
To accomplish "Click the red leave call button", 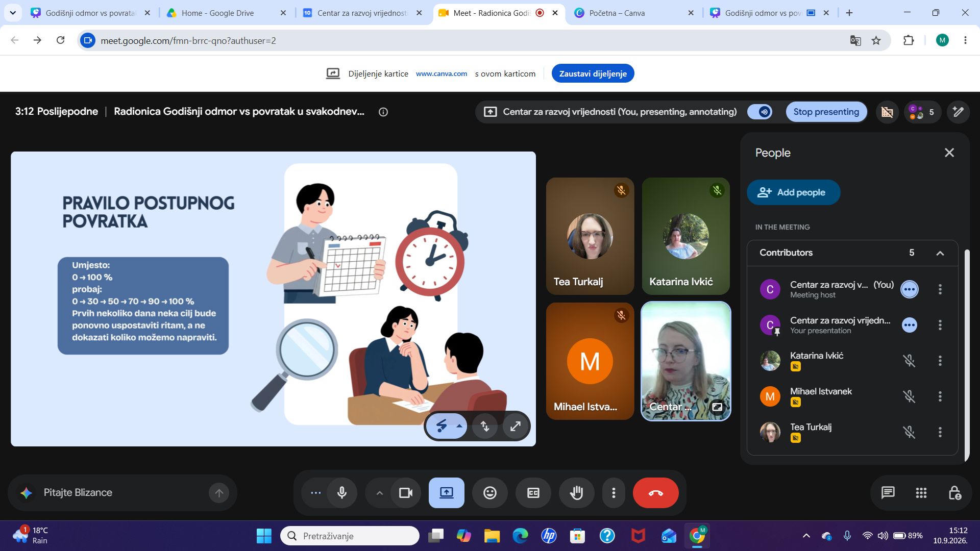I will pyautogui.click(x=655, y=493).
